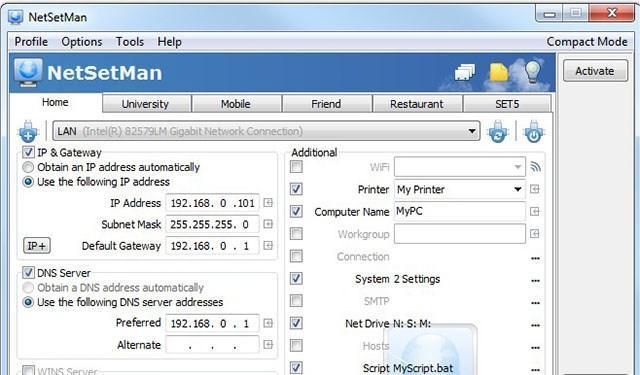
Task: Switch to the Mobile tab
Action: tap(237, 104)
